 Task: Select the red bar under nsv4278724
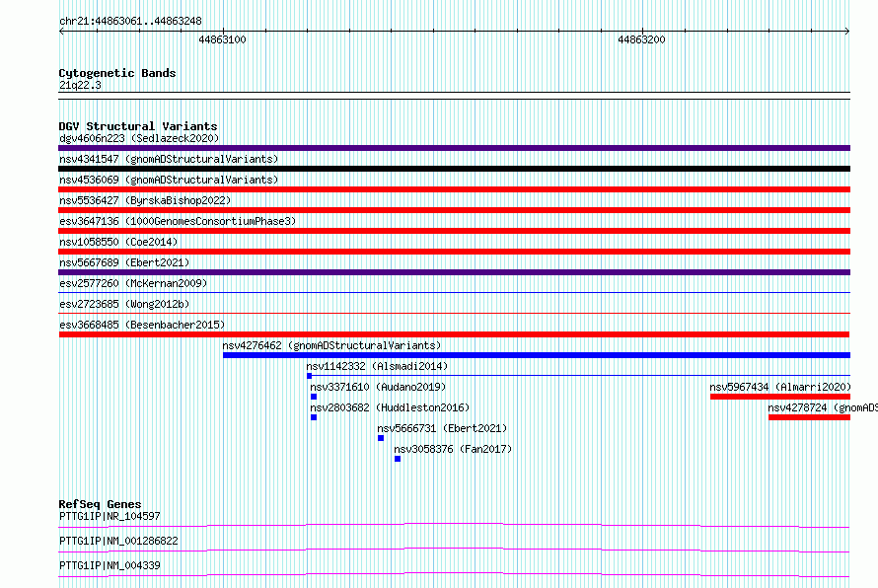click(x=810, y=417)
